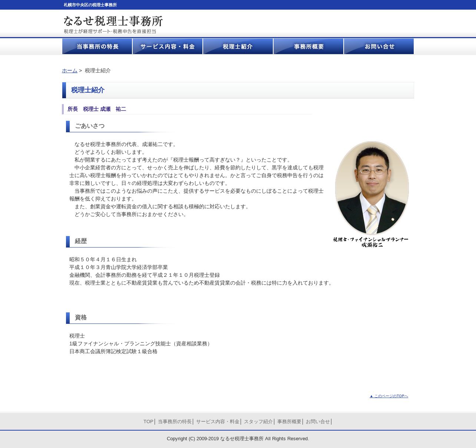Open the 当事務所の特長 navigation tab

tap(97, 46)
